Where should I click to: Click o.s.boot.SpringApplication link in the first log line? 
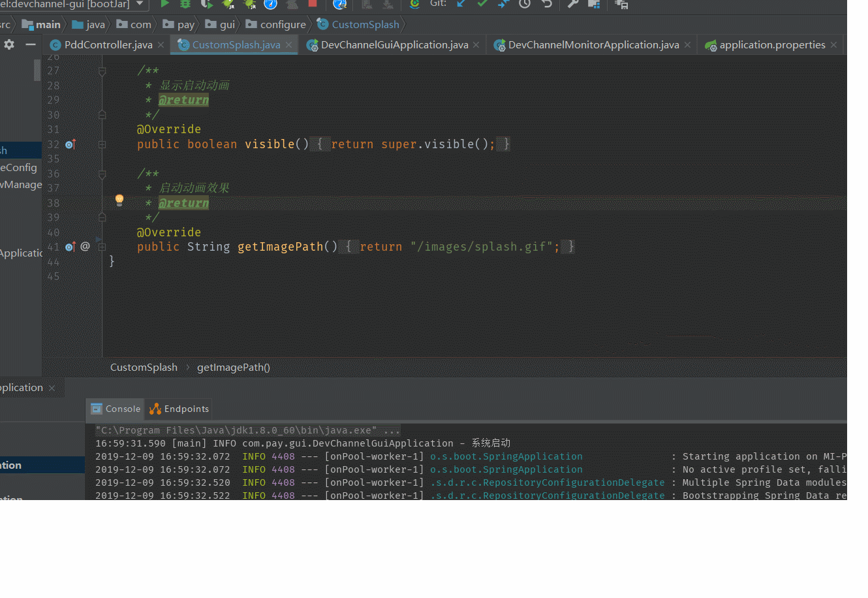click(506, 456)
